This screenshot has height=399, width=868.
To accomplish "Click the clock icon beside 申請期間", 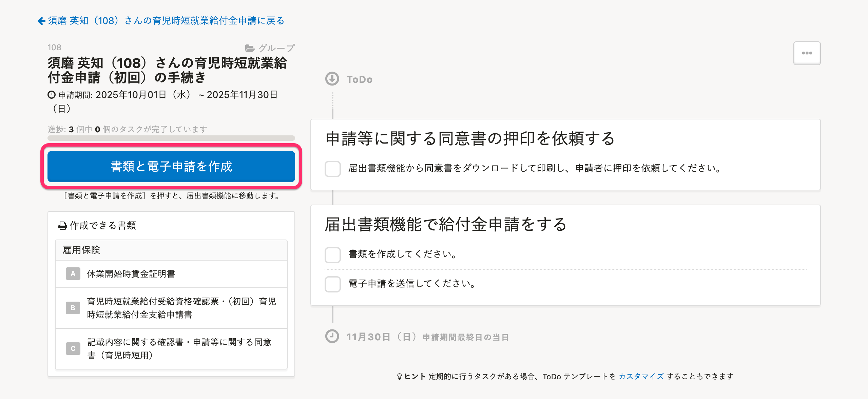I will point(52,95).
